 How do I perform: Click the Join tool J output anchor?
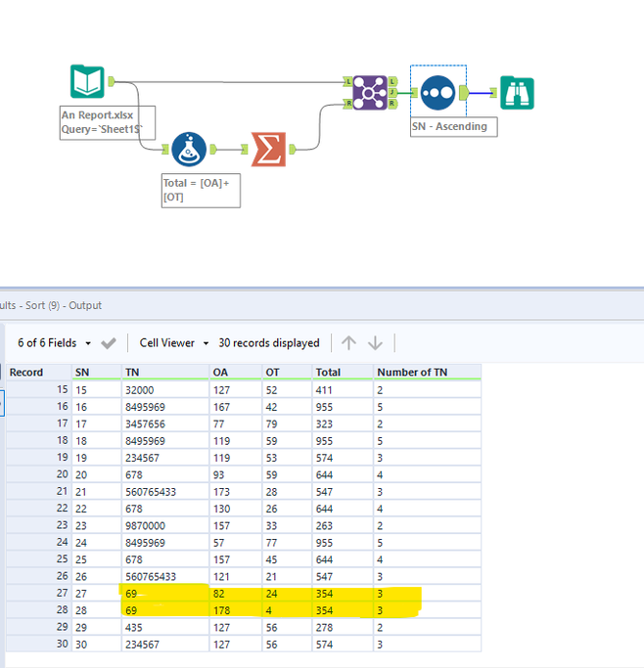click(392, 92)
